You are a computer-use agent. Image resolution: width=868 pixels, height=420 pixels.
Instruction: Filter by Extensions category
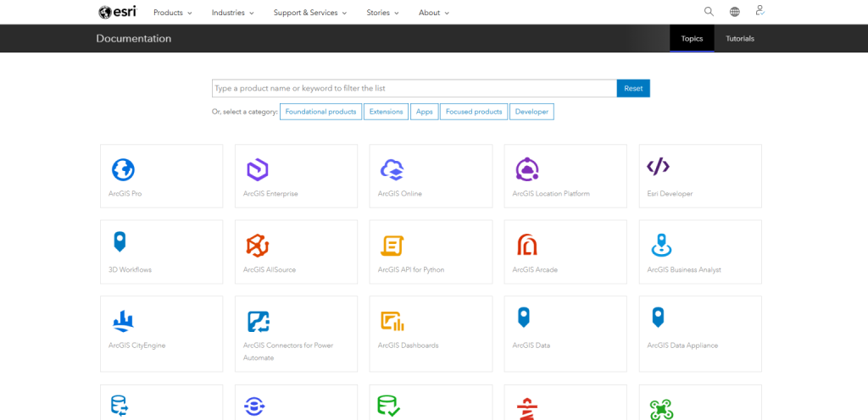(386, 112)
